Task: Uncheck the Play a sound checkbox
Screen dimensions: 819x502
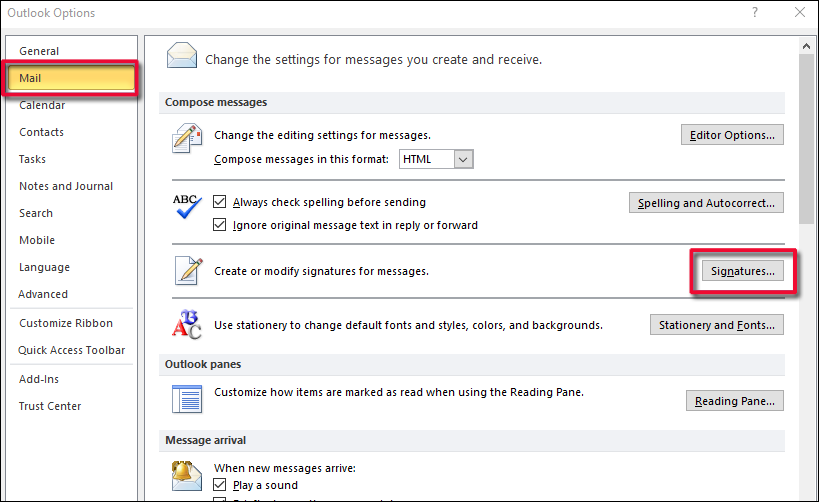Action: [x=219, y=485]
